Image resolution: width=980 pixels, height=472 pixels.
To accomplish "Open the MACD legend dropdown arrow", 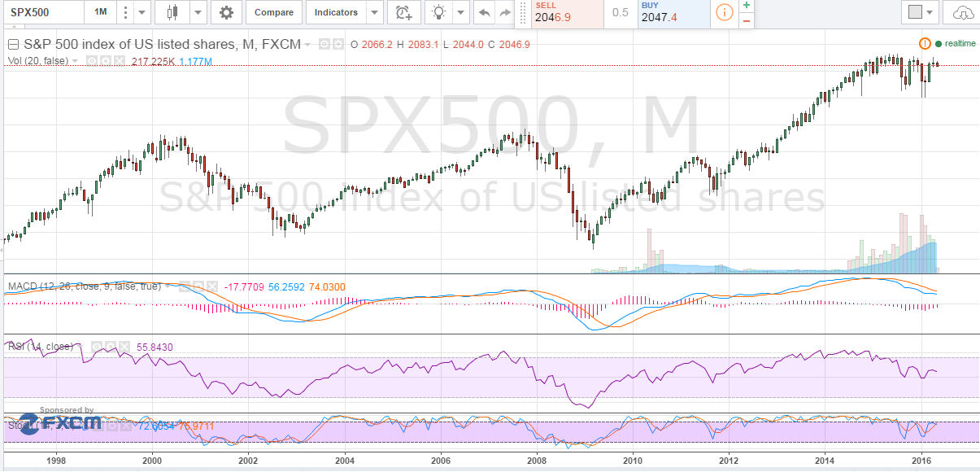I will point(168,286).
